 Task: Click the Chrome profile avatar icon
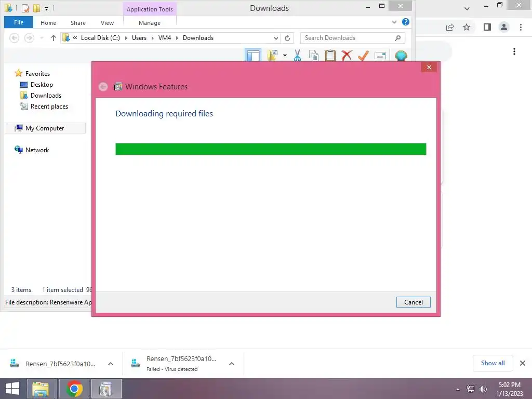click(x=504, y=27)
